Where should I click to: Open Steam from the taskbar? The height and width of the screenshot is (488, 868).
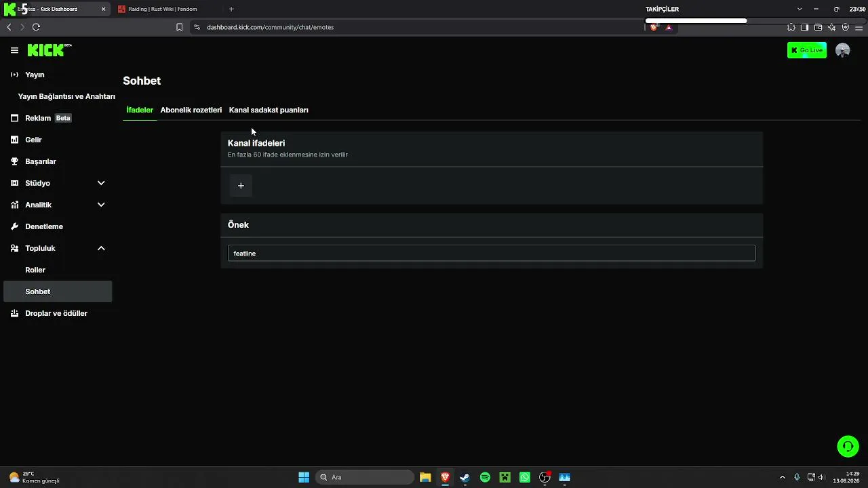click(465, 477)
